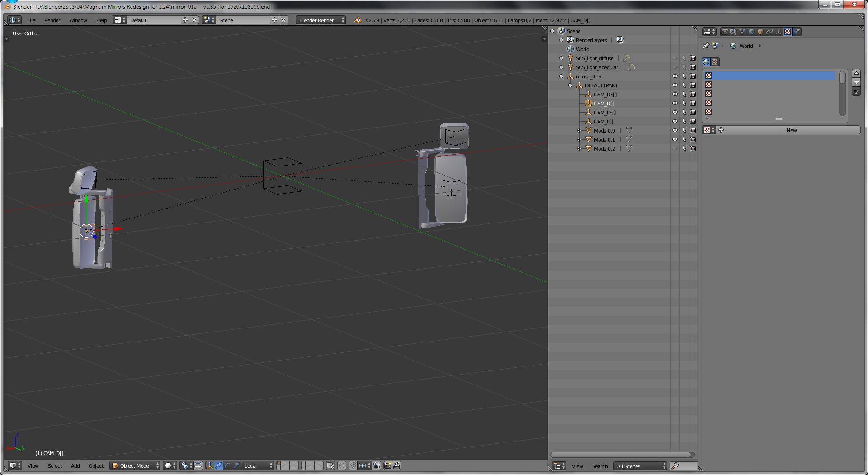
Task: Open the viewport shading selector
Action: pyautogui.click(x=170, y=465)
